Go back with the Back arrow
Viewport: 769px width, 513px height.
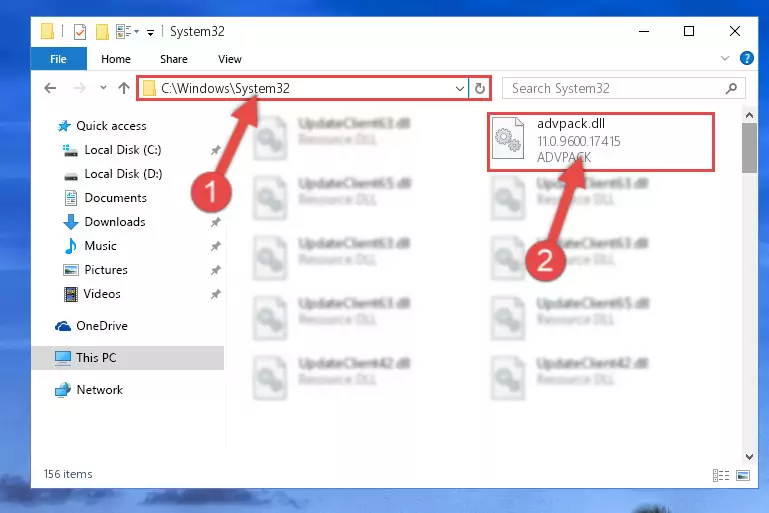(x=50, y=88)
